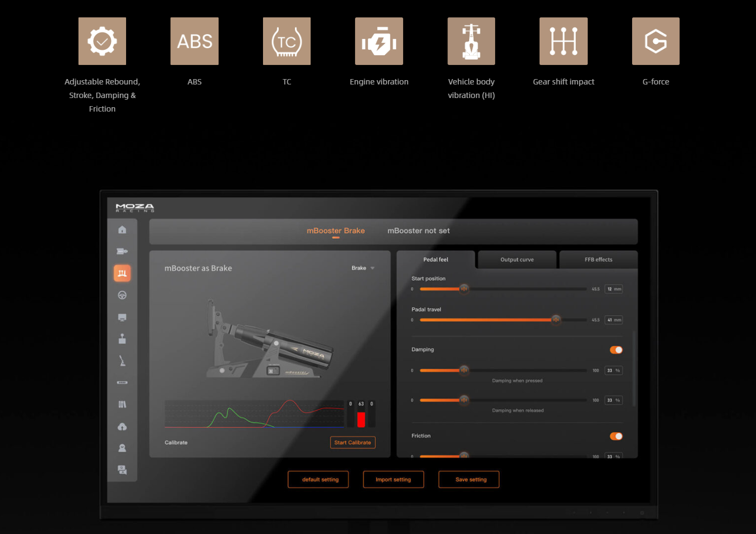Click the Import setting button
This screenshot has width=756, height=534.
(x=393, y=479)
